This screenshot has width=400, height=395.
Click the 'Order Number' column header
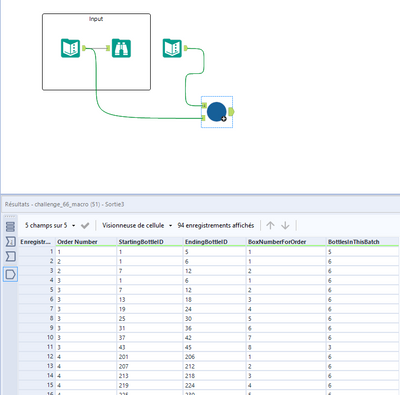point(86,242)
